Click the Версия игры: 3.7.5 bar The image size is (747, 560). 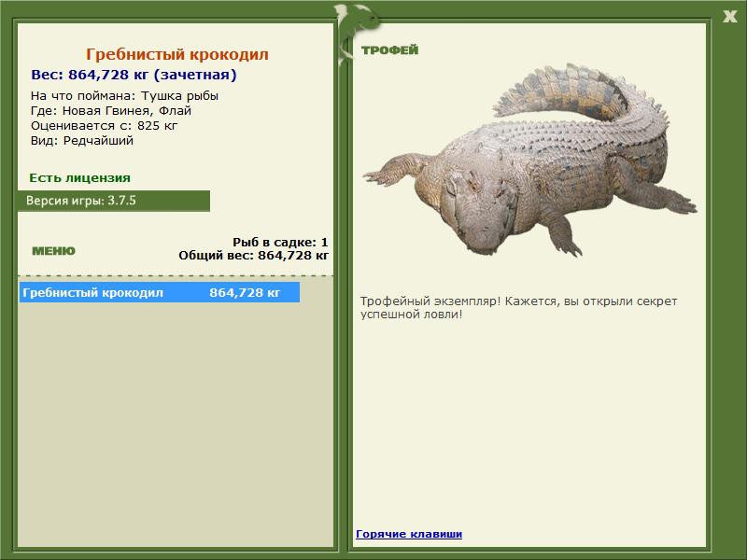(114, 201)
